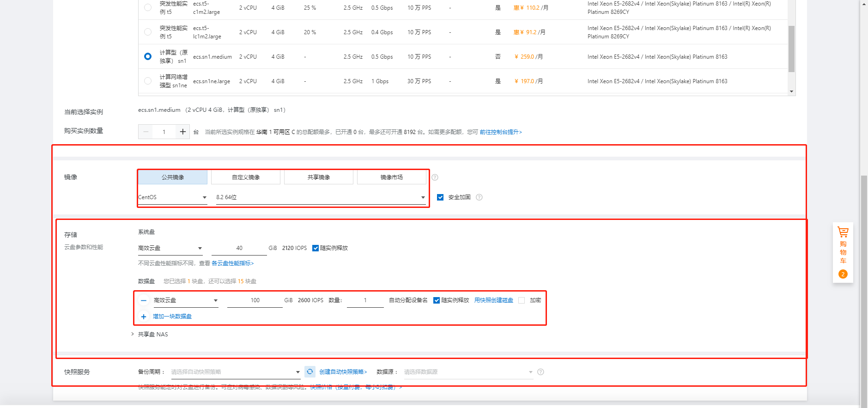
Task: Open the CentOS image dropdown
Action: tap(172, 197)
